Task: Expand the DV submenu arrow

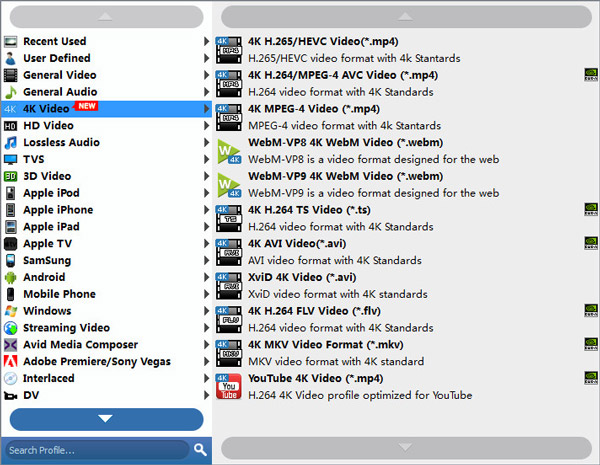Action: [207, 395]
